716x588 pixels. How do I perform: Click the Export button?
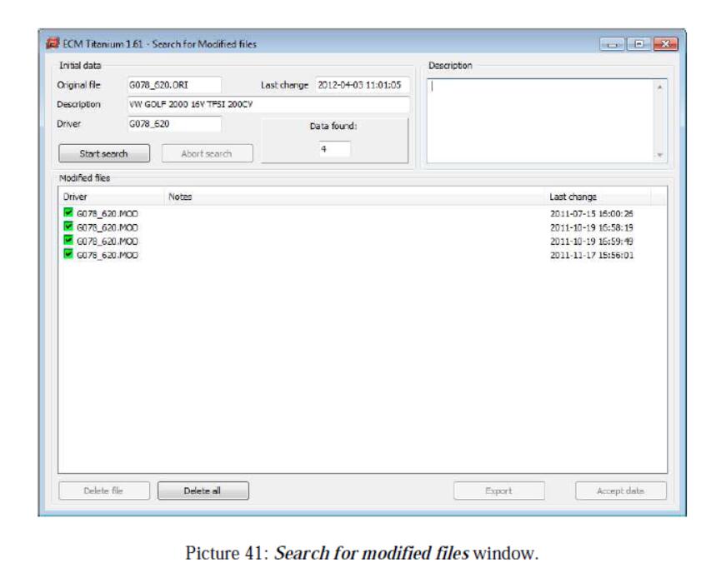(499, 491)
